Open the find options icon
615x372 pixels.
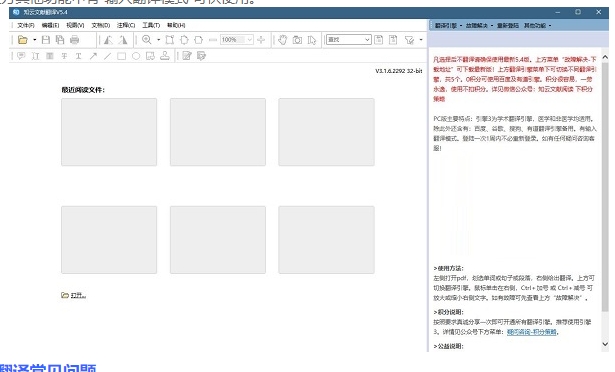[x=409, y=40]
